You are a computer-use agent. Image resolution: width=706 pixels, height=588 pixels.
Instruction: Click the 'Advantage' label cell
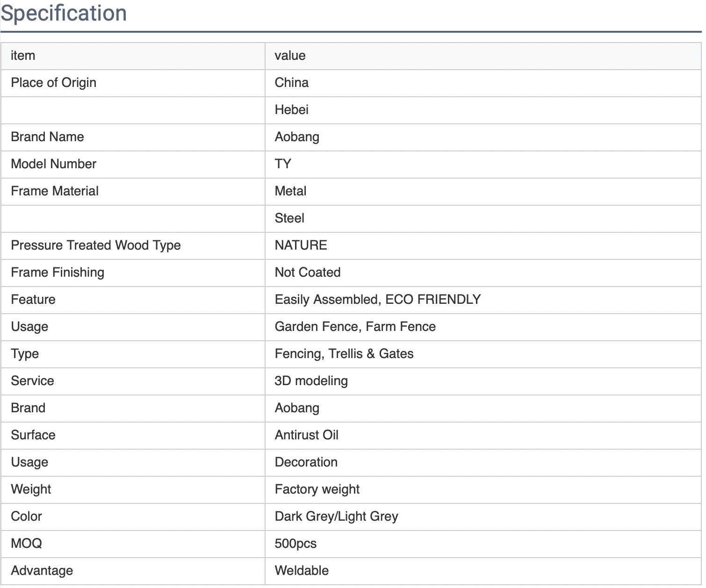point(133,571)
